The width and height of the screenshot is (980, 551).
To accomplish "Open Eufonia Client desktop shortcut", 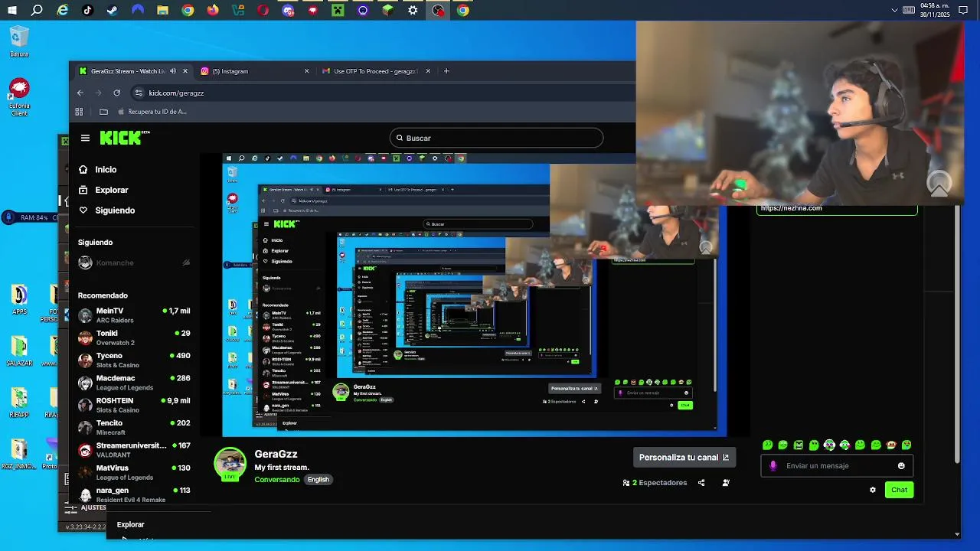I will point(19,97).
